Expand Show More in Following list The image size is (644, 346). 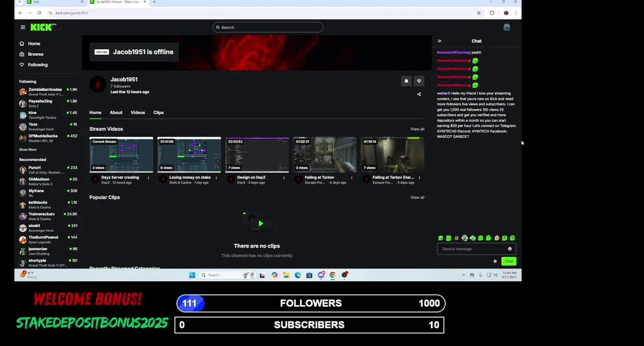point(27,149)
